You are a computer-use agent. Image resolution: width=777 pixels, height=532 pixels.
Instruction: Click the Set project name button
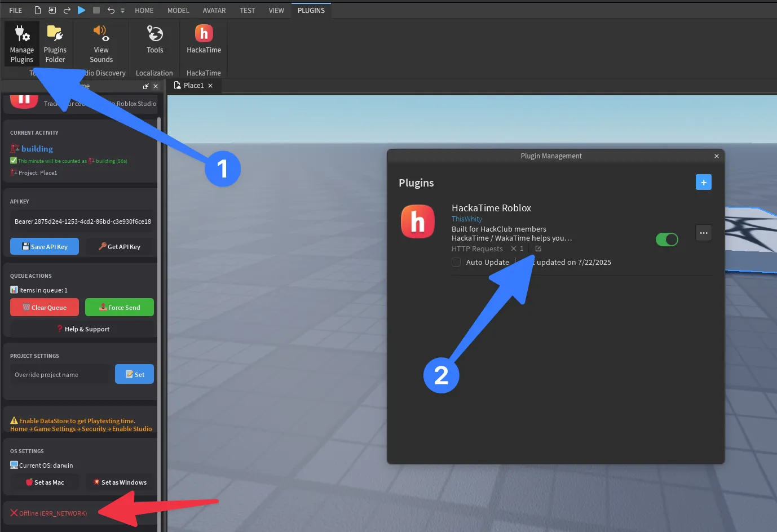134,374
